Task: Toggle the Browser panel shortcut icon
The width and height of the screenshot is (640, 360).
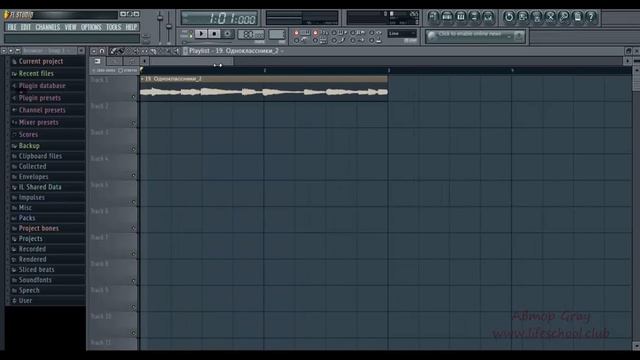Action: click(474, 17)
